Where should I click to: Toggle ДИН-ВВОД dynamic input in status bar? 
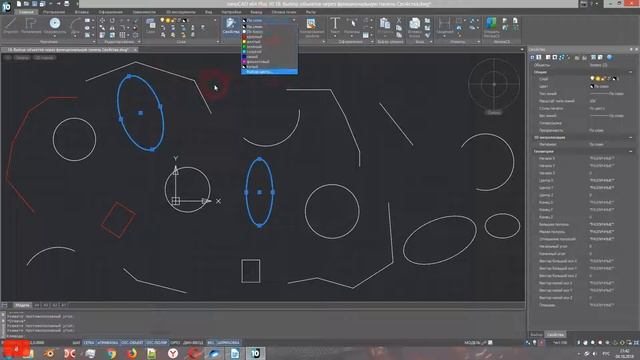pos(193,343)
